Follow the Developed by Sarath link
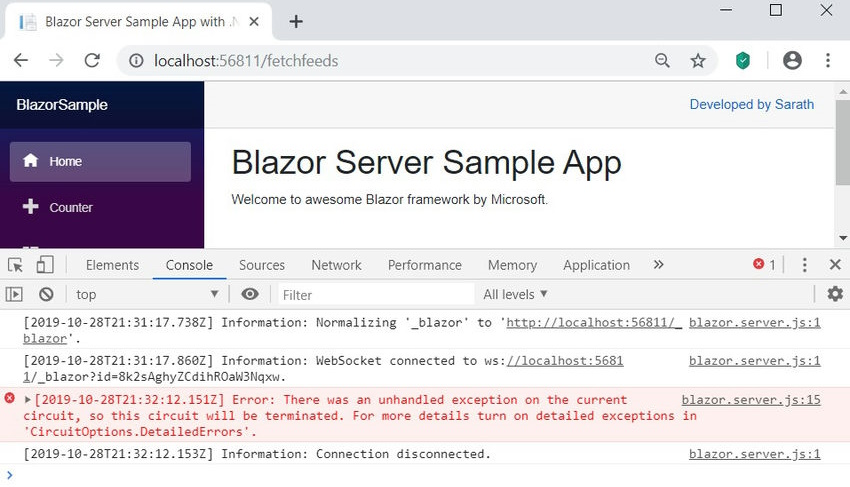Image resolution: width=850 pixels, height=487 pixels. click(751, 105)
